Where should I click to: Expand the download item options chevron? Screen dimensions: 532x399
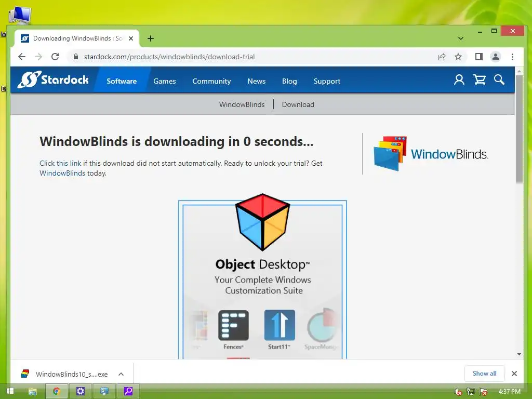[121, 374]
